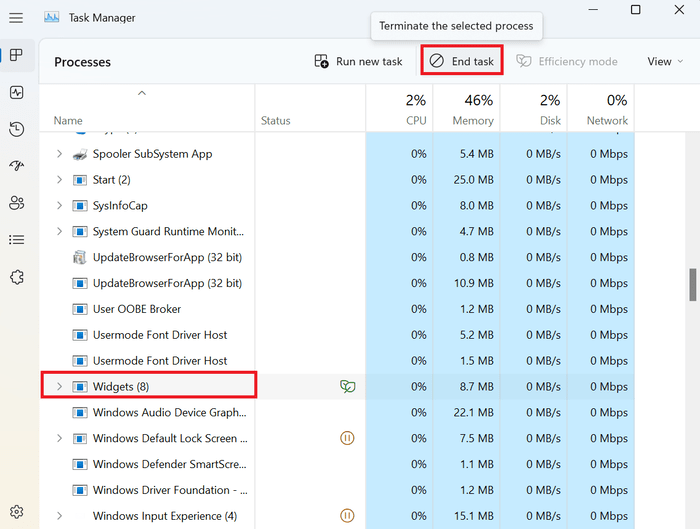Open the hamburger navigation menu
Image resolution: width=700 pixels, height=529 pixels.
(16, 18)
